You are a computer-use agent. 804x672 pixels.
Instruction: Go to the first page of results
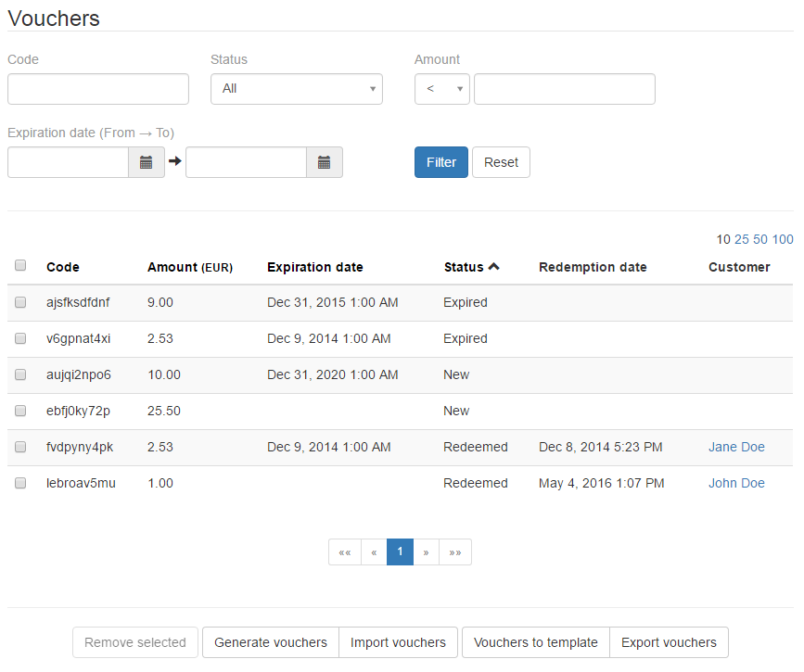point(345,552)
